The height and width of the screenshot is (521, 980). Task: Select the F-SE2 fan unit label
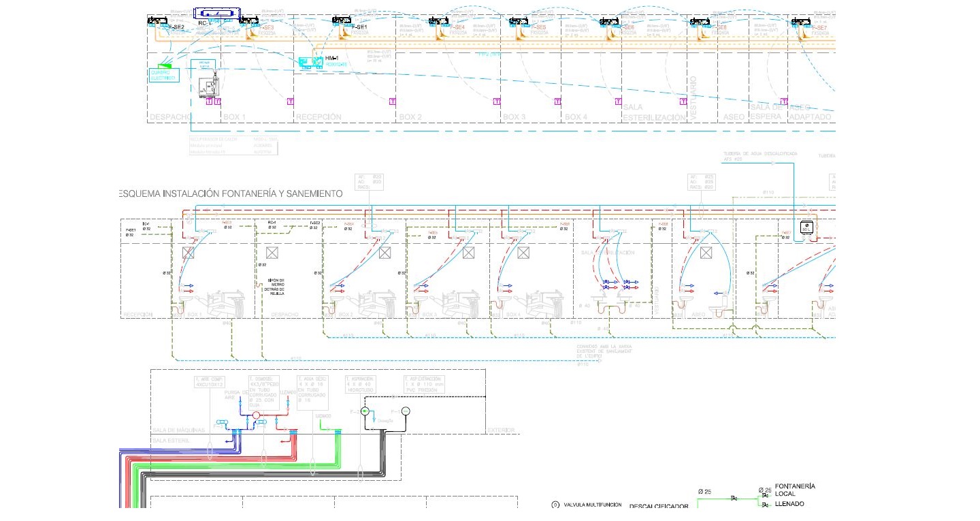(x=176, y=27)
